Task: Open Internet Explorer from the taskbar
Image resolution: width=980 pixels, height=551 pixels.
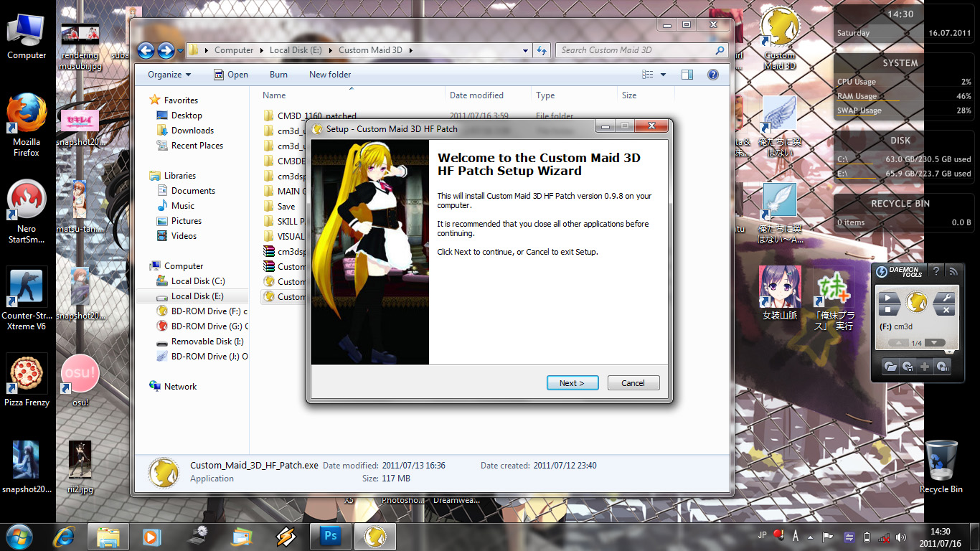Action: pos(65,536)
